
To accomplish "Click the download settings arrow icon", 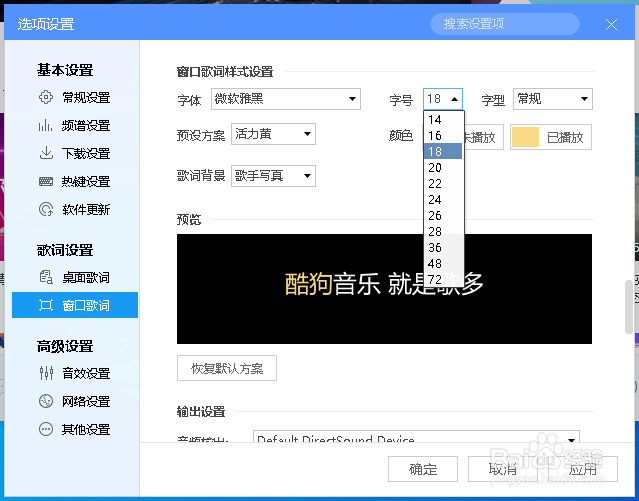I will click(46, 153).
